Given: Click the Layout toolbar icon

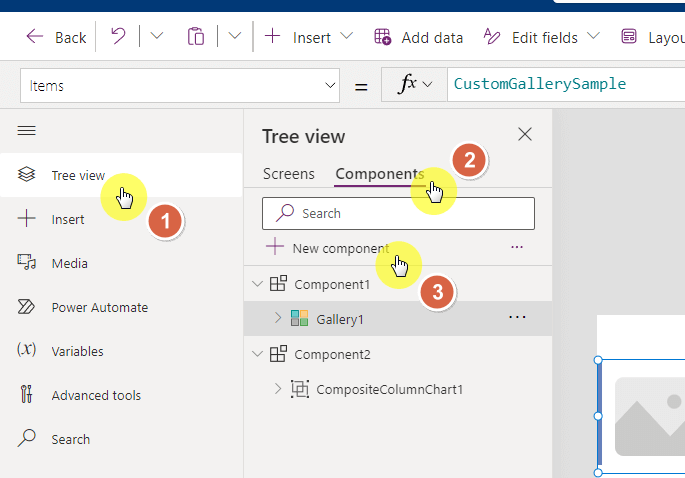Looking at the screenshot, I should 629,37.
